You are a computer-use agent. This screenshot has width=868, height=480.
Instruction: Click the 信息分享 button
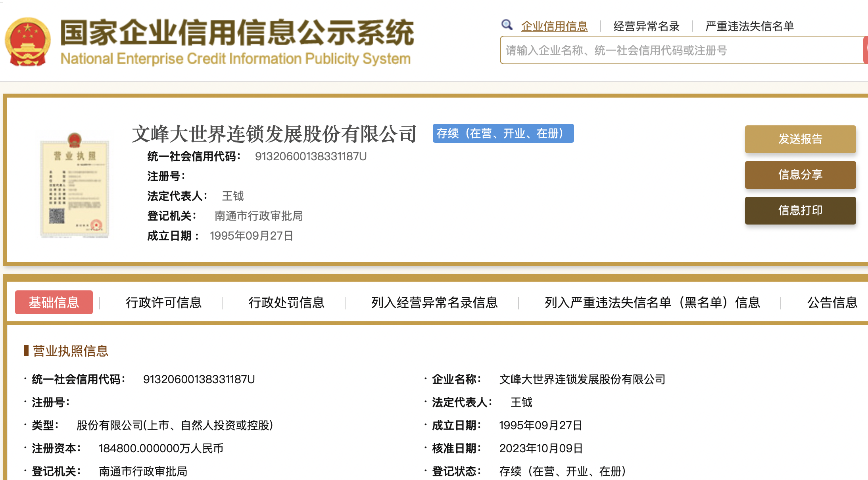[800, 175]
